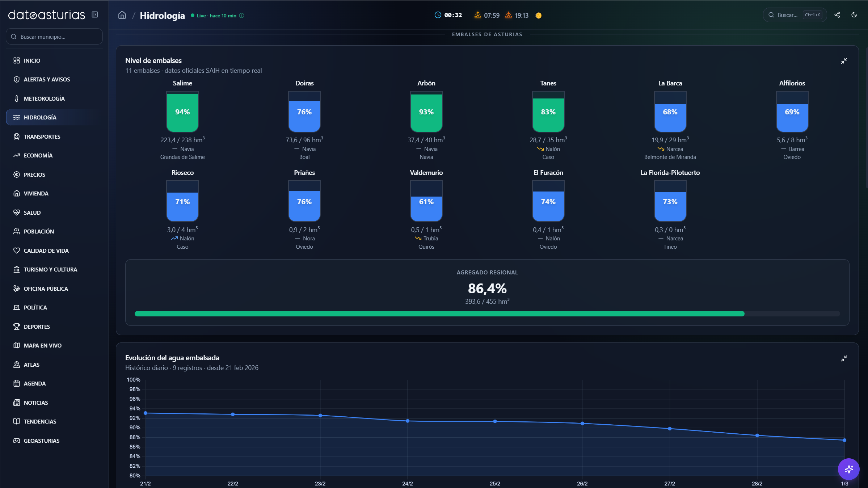Click the dataasturias logo
This screenshot has width=868, height=488.
[46, 15]
